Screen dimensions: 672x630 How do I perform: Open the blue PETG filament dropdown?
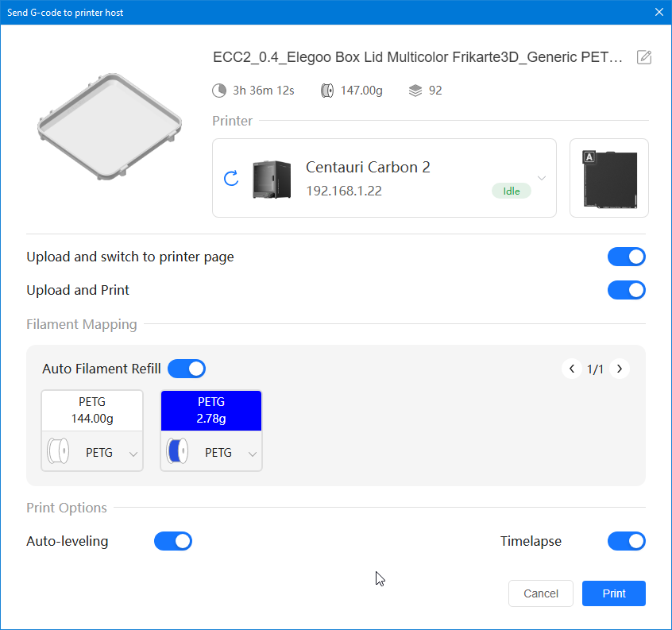point(252,454)
